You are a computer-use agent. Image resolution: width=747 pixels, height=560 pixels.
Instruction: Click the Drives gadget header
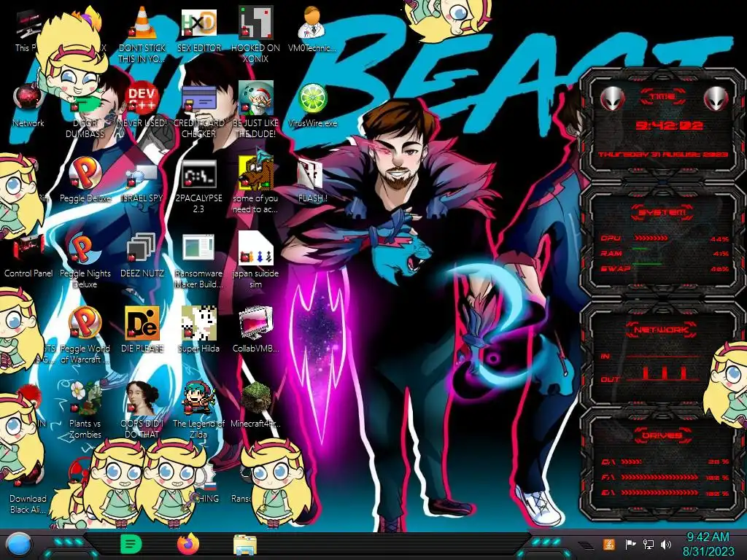(x=662, y=435)
